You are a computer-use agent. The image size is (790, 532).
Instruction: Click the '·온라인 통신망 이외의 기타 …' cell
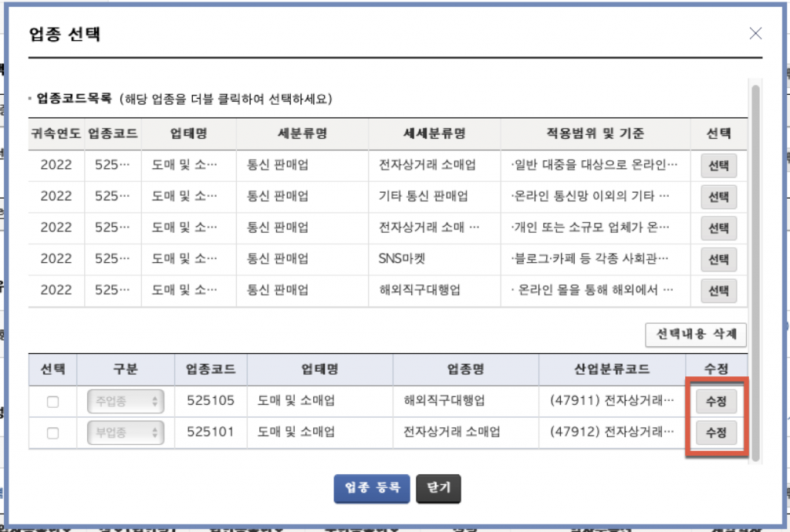pos(596,197)
